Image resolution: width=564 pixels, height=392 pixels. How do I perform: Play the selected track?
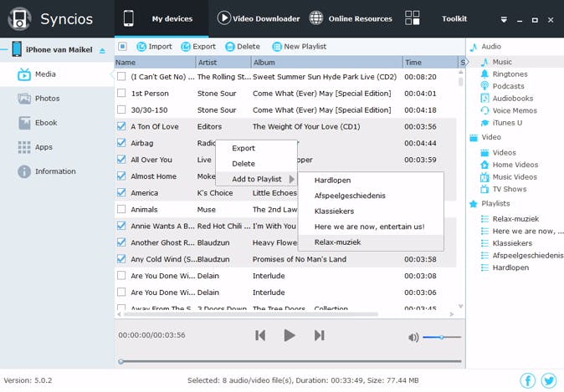290,335
